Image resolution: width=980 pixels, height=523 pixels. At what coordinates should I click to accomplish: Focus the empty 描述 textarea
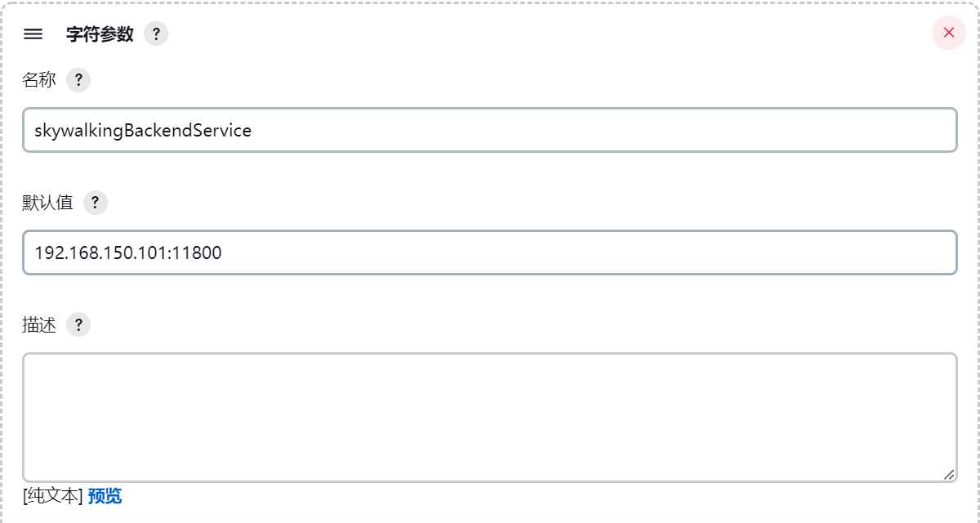tap(490, 418)
